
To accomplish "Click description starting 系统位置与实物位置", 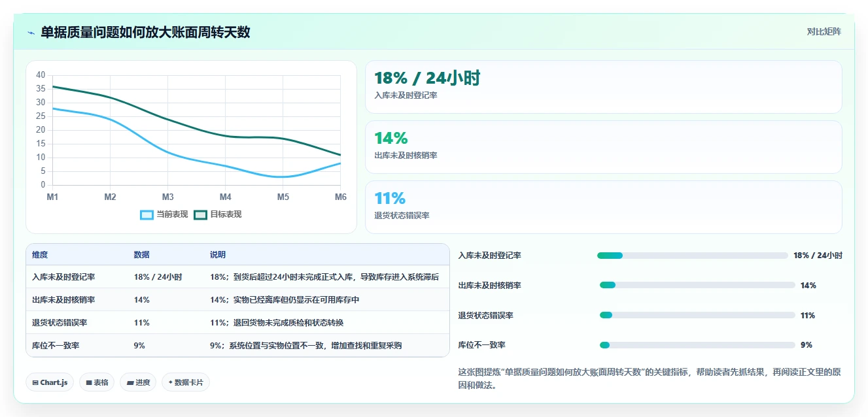I will click(x=305, y=345).
